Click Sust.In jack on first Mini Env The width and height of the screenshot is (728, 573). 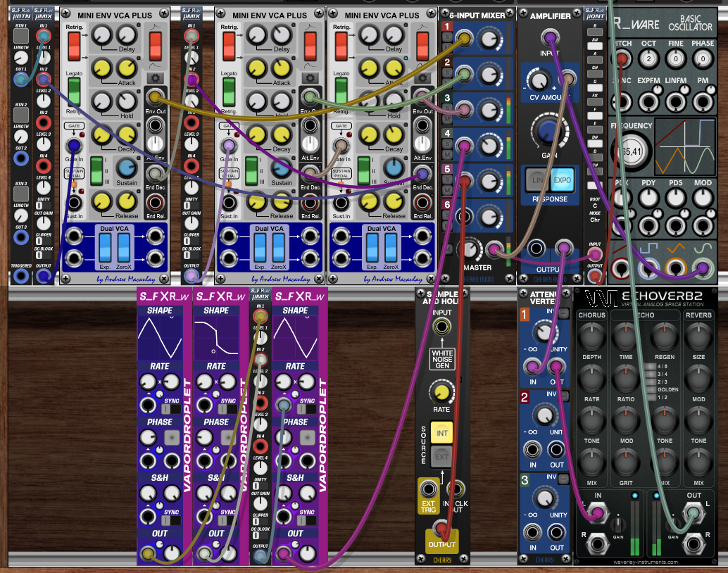[75, 203]
